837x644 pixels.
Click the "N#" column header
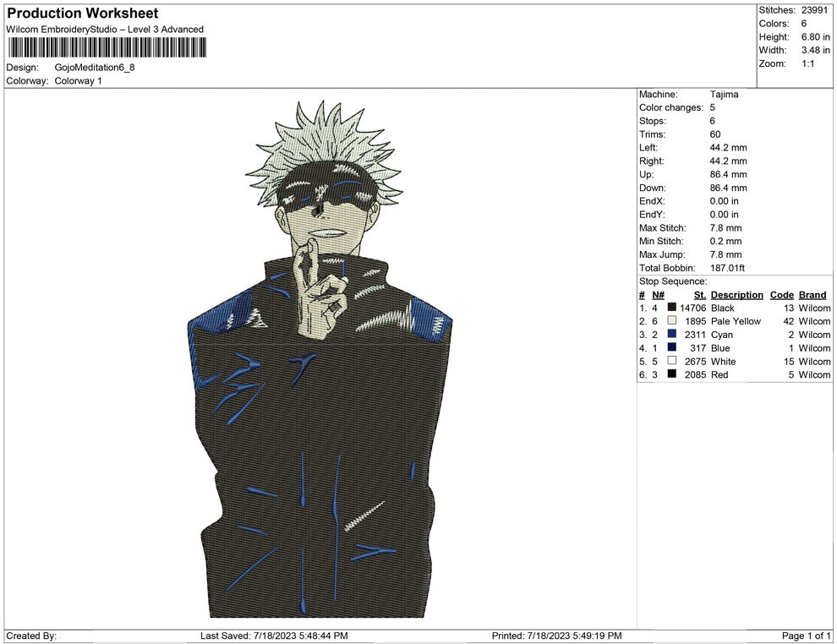[658, 295]
